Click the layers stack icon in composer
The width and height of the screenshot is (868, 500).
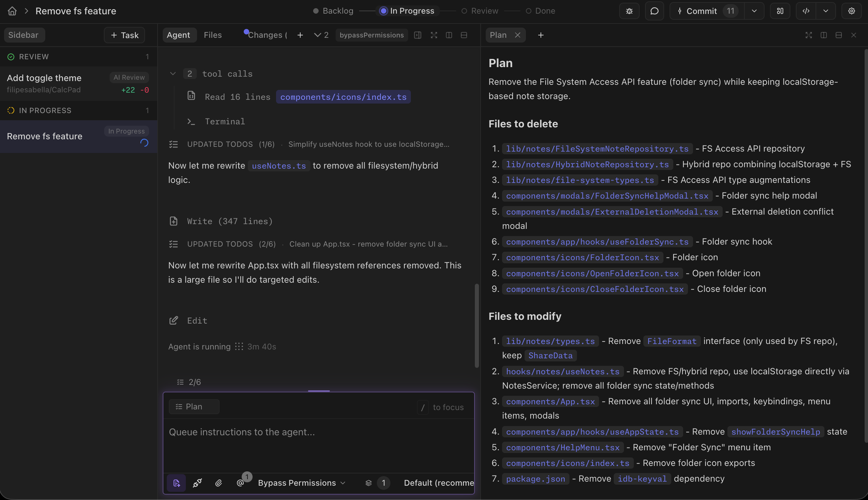point(368,483)
